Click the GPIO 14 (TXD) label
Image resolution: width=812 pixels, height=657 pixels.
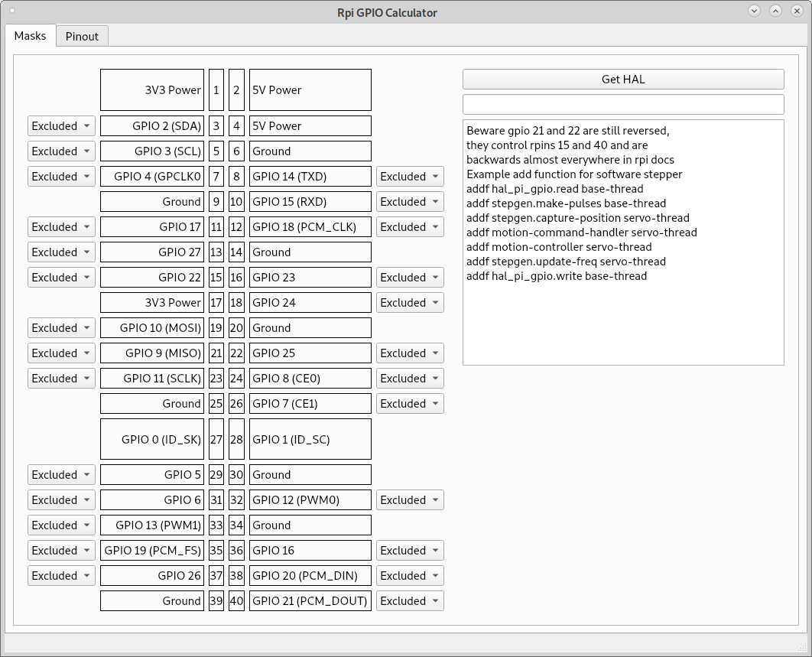coord(310,176)
